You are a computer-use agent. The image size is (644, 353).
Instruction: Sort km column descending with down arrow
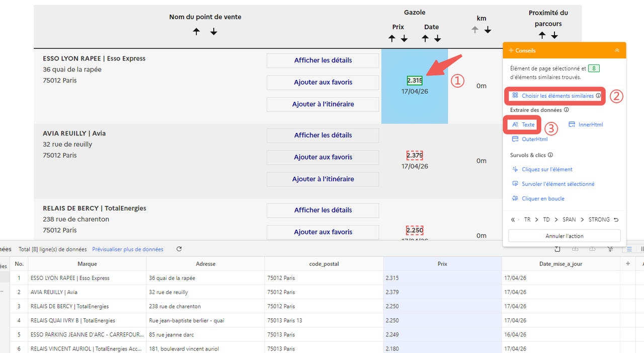click(488, 30)
